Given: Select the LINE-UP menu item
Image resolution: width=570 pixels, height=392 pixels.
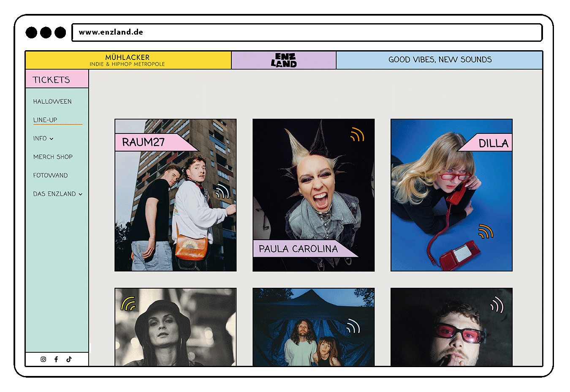Looking at the screenshot, I should point(45,120).
